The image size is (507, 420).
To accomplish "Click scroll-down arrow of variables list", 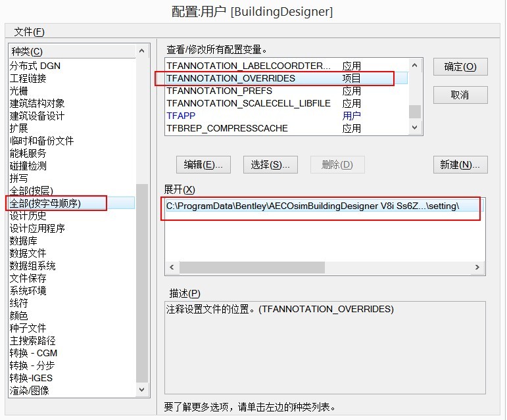I will pyautogui.click(x=414, y=128).
